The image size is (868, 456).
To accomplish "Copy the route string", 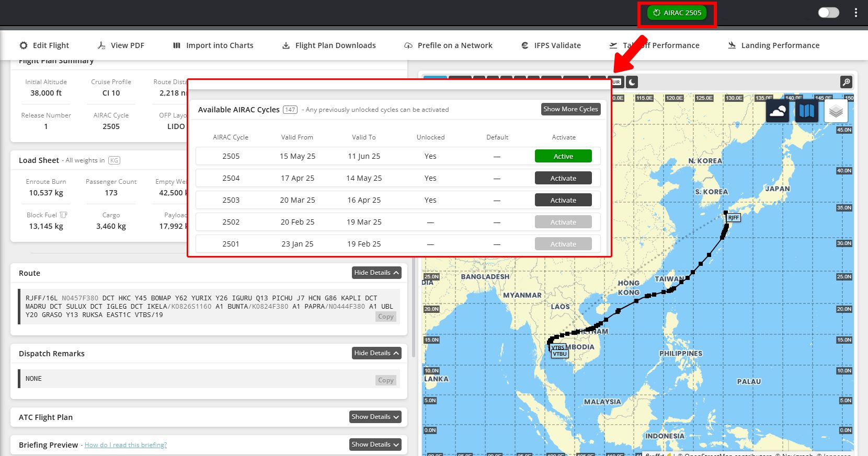I will tap(386, 317).
